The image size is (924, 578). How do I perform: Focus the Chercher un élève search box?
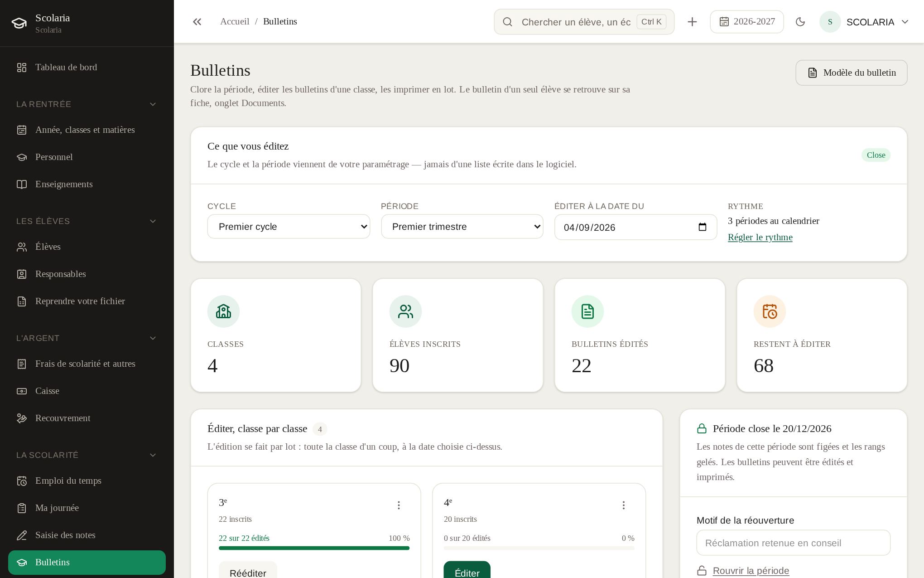[x=584, y=22]
